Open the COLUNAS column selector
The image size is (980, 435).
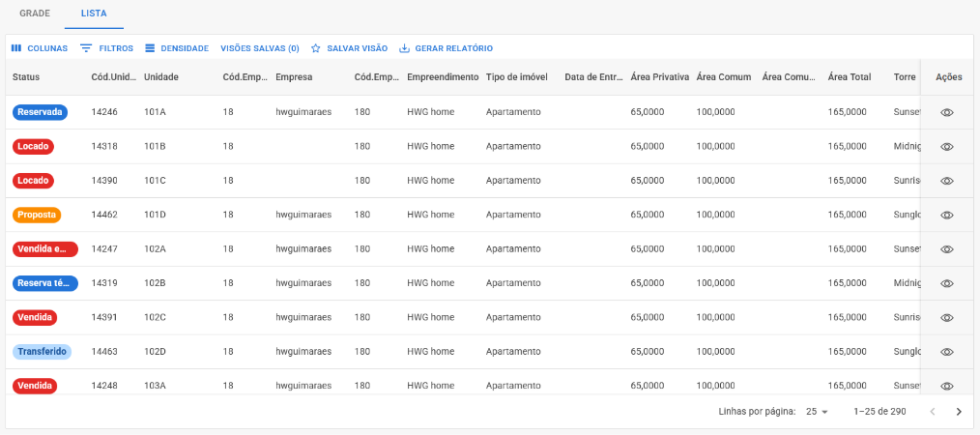coord(40,48)
